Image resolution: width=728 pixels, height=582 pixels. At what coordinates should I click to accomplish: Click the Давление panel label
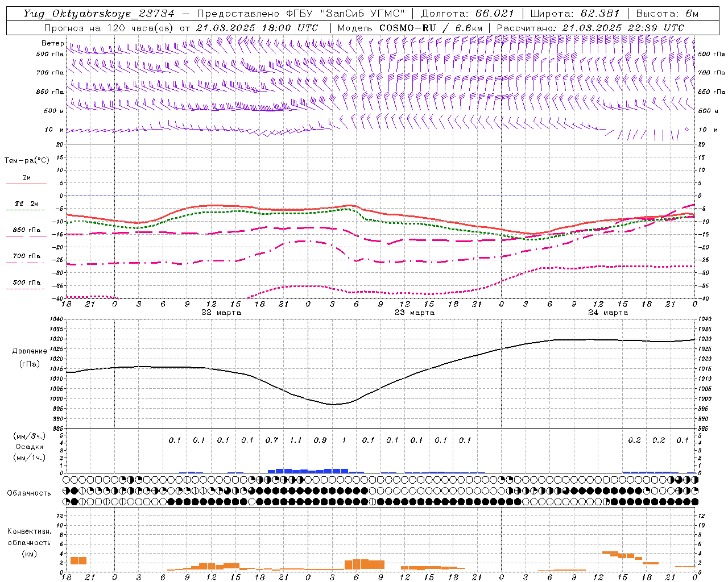point(30,351)
